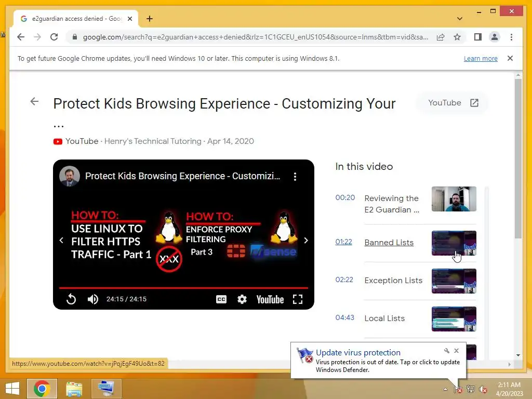The height and width of the screenshot is (399, 532).
Task: Dismiss the Chrome update info bar
Action: [x=510, y=58]
